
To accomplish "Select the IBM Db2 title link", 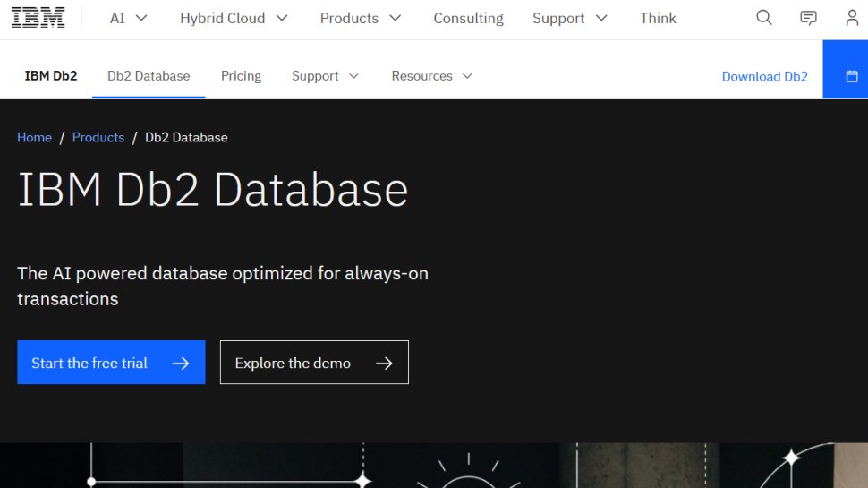I will pos(51,76).
